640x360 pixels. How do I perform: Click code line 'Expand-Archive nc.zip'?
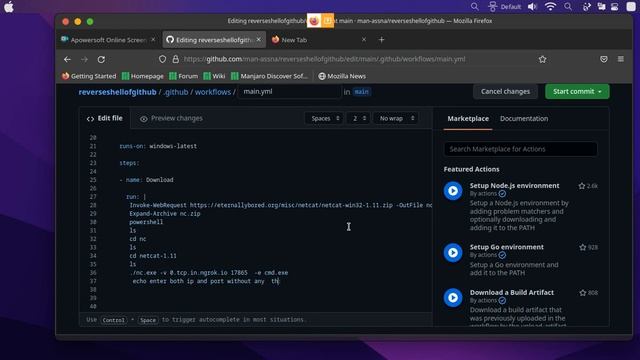pos(165,213)
